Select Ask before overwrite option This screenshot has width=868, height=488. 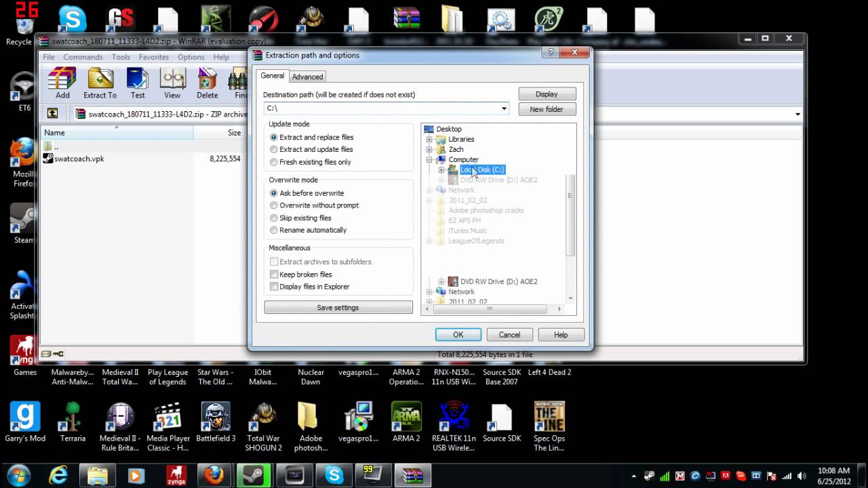[307, 193]
